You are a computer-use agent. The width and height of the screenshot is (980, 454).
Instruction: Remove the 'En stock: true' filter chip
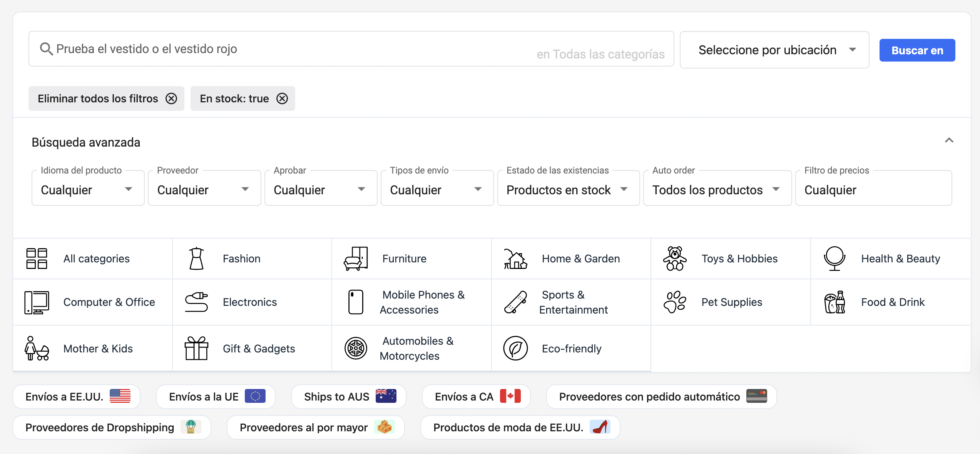(282, 99)
